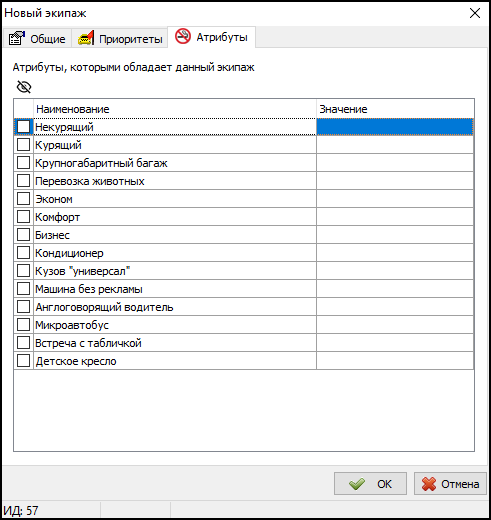This screenshot has width=491, height=520.
Task: Click the notepad icon on Общие tab
Action: (17, 38)
